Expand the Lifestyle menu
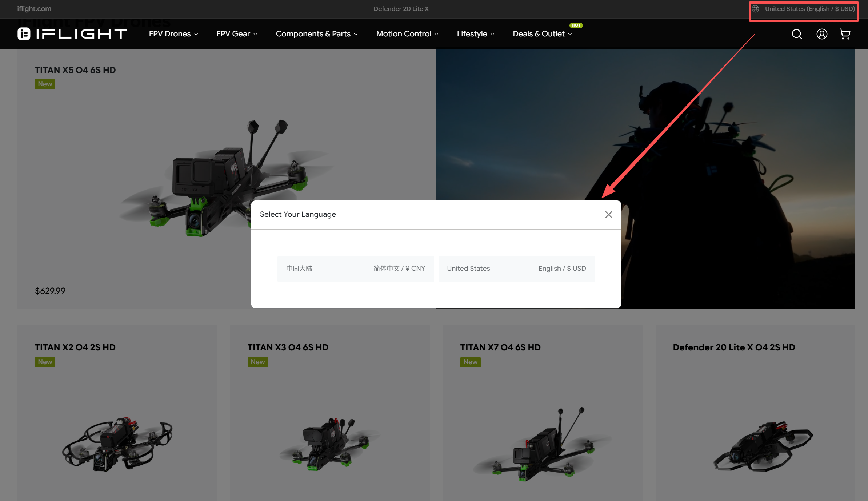The image size is (868, 501). [x=476, y=34]
